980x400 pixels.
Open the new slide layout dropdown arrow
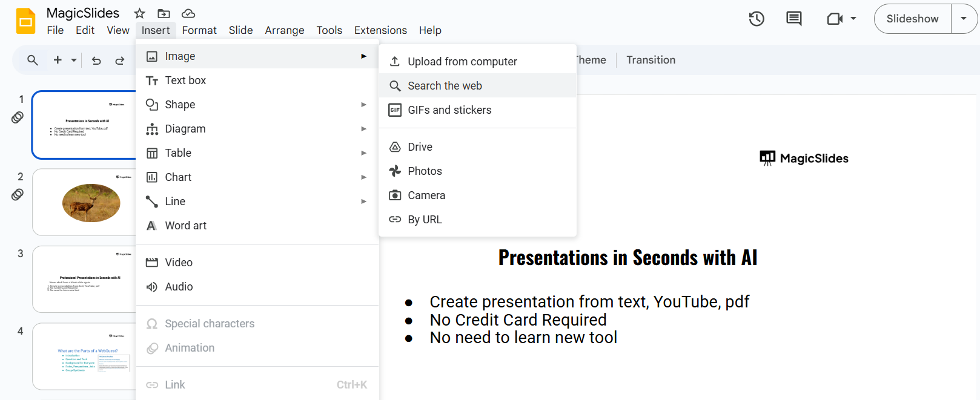point(74,60)
